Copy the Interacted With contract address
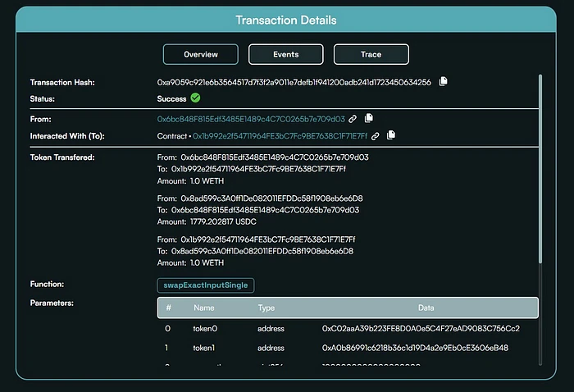This screenshot has height=392, width=574. click(x=391, y=136)
